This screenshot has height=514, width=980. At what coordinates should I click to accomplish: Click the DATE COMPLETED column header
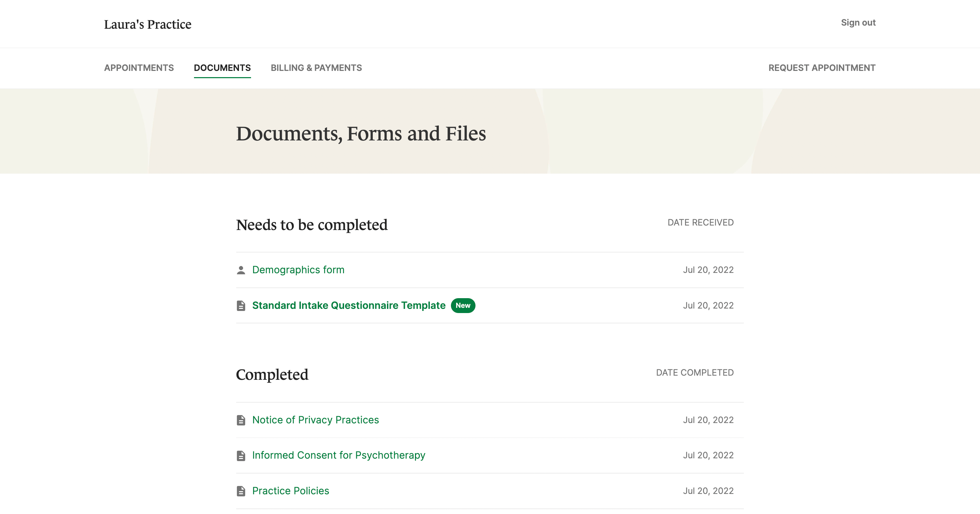point(695,373)
